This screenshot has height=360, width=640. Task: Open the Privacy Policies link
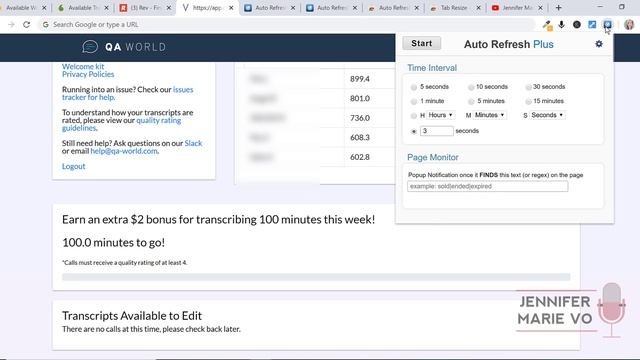[88, 74]
